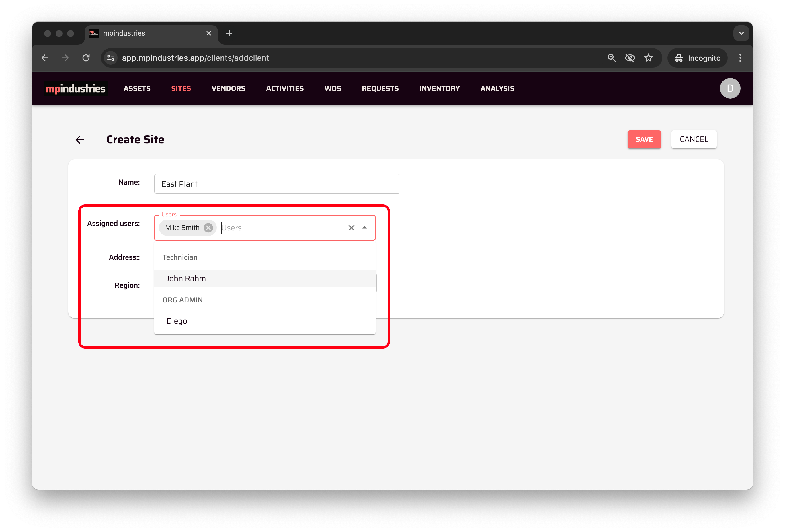Viewport: 785px width, 532px height.
Task: Collapse the Users dropdown arrow
Action: coord(364,228)
